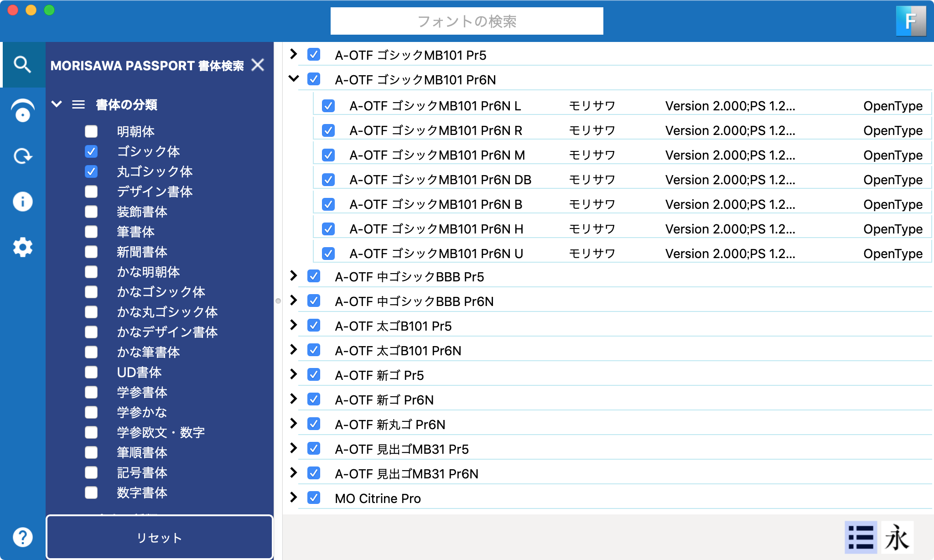Switch to list view icon

pos(861,537)
